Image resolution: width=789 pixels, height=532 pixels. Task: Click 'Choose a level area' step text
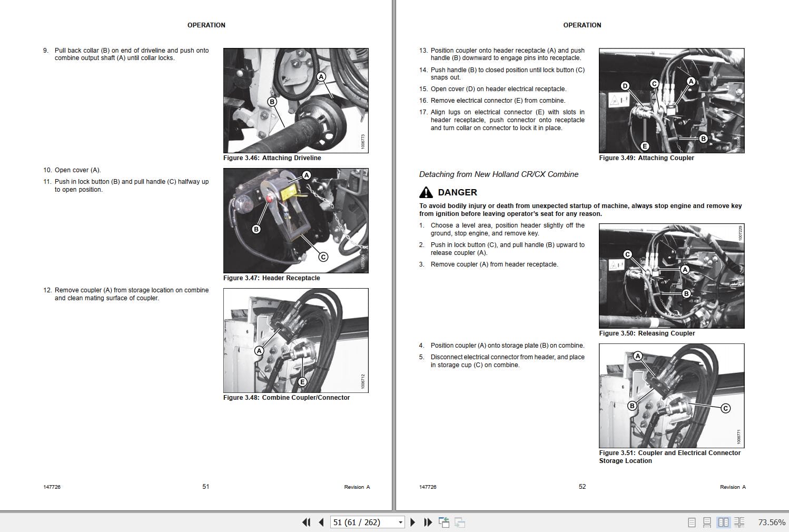508,229
